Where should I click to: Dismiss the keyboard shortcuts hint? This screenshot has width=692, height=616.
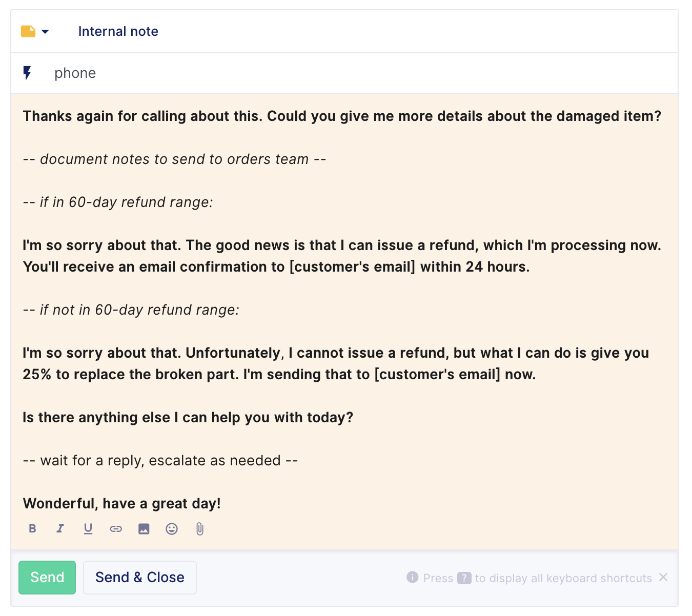tap(663, 578)
